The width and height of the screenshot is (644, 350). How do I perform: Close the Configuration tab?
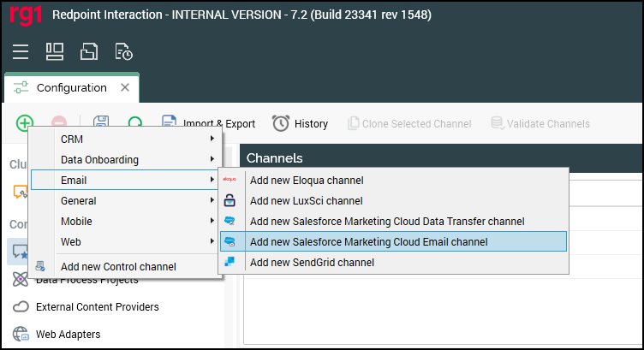click(125, 88)
